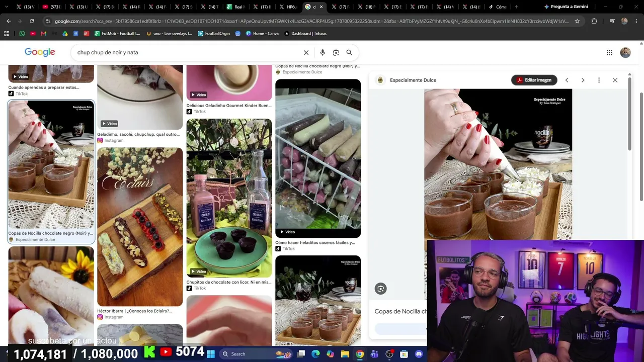
Task: Open the Chrome profile avatar in toolbar
Action: tap(624, 21)
